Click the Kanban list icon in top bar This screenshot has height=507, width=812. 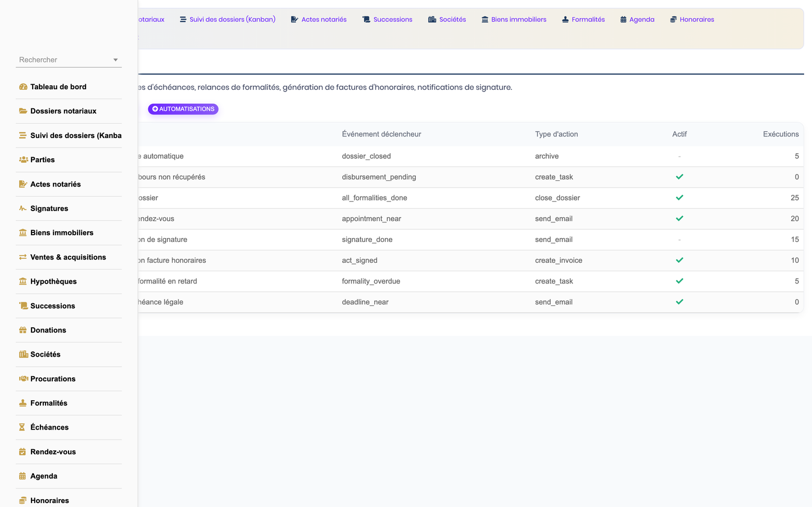(x=183, y=20)
